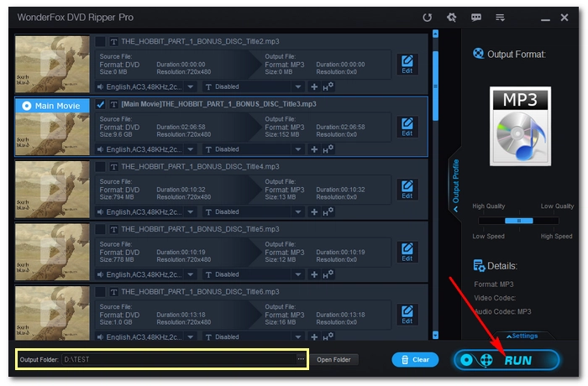Open the settings gear icon in title bar
The image size is (588, 386).
[452, 18]
